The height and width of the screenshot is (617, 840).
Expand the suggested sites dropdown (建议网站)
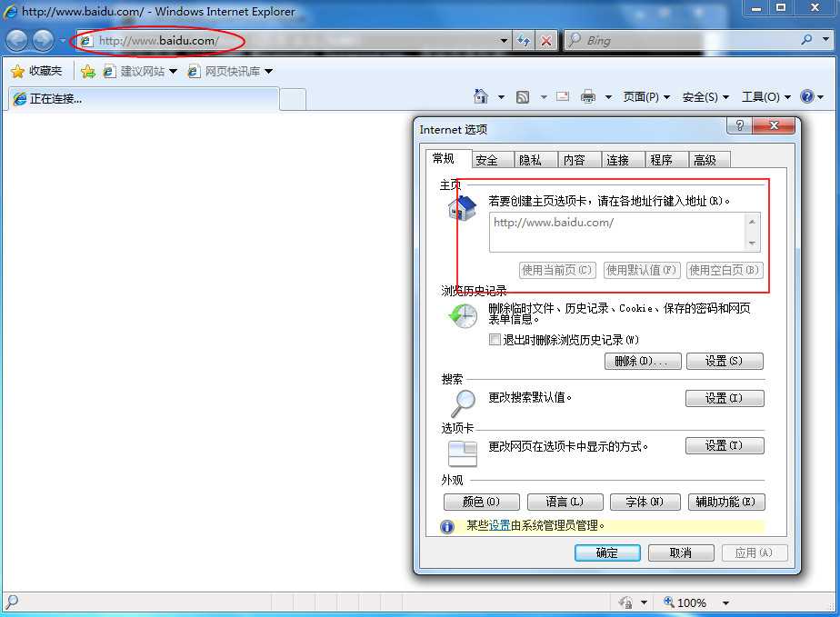[x=173, y=71]
